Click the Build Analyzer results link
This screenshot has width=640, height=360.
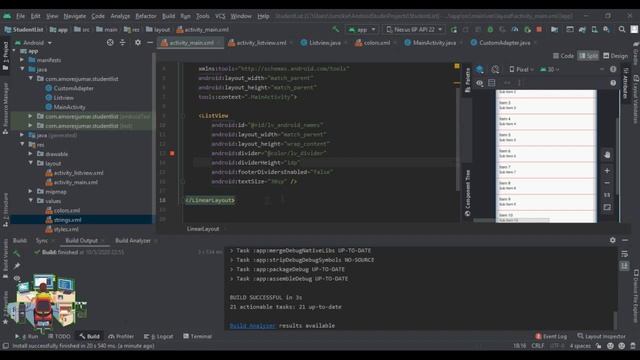click(252, 325)
